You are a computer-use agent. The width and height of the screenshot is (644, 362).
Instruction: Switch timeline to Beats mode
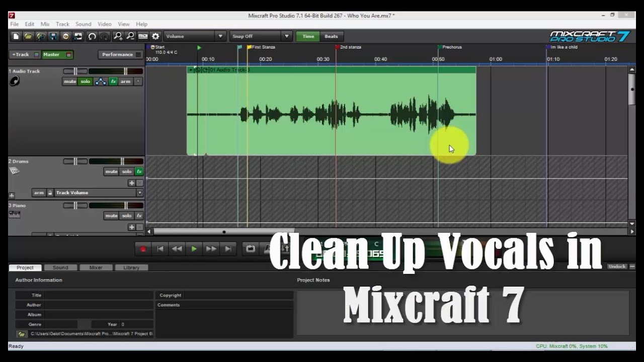[x=331, y=36]
